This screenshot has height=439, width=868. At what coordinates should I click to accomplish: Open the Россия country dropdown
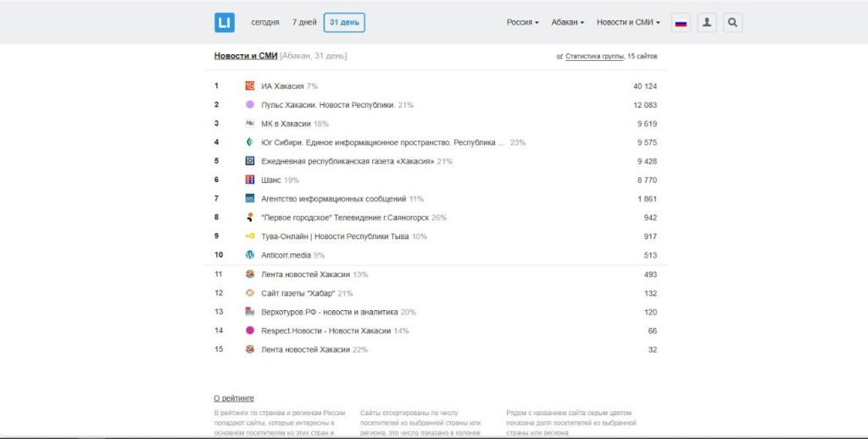click(522, 23)
